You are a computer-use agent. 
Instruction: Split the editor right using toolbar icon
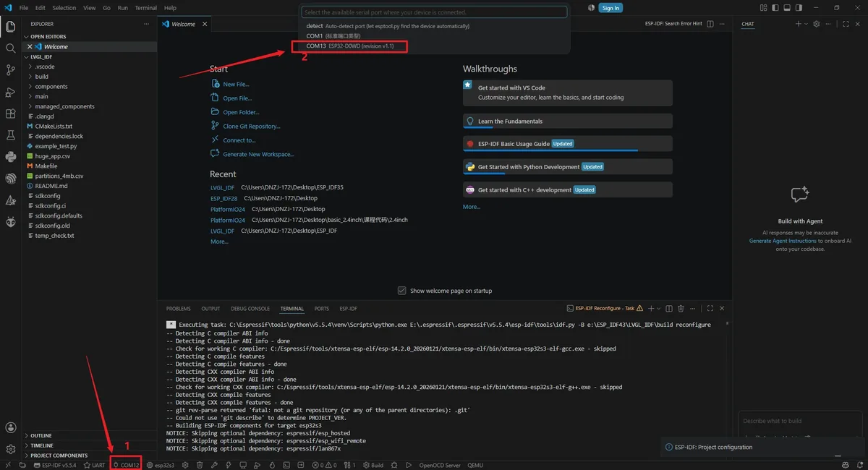(x=710, y=24)
